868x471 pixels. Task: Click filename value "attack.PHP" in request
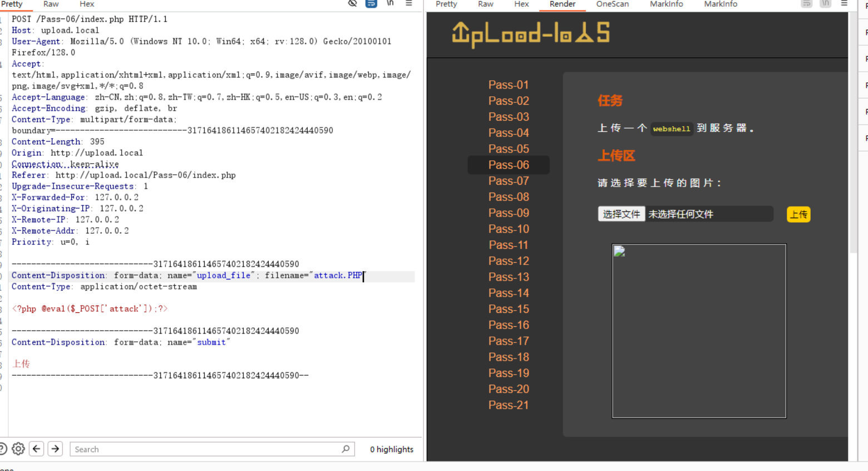click(x=338, y=276)
